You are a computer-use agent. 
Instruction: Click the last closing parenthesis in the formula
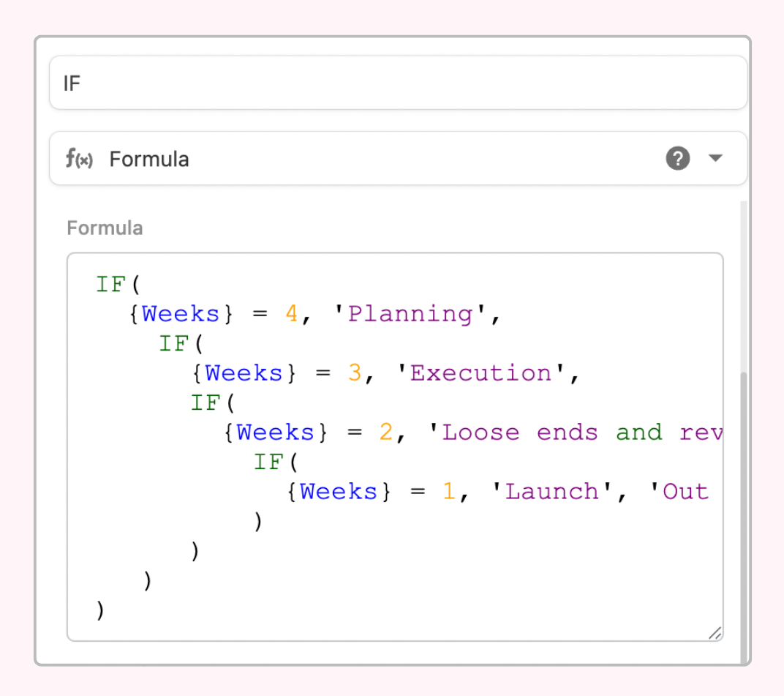click(x=101, y=610)
